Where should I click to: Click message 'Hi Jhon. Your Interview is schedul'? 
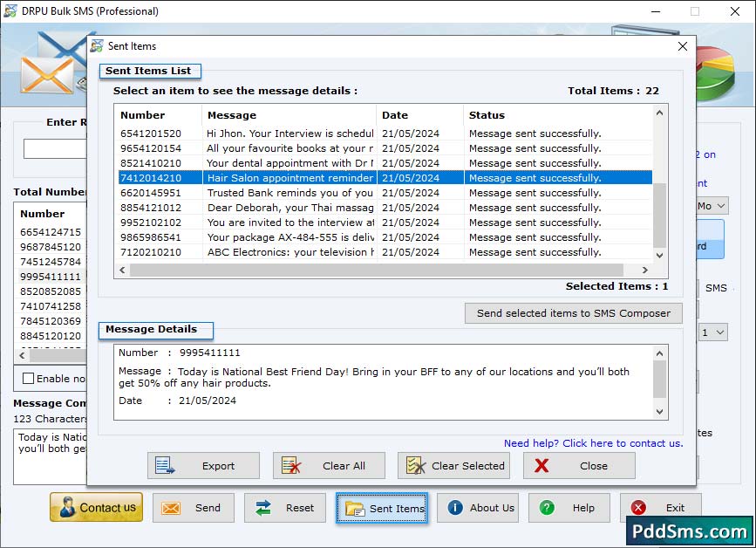[290, 134]
